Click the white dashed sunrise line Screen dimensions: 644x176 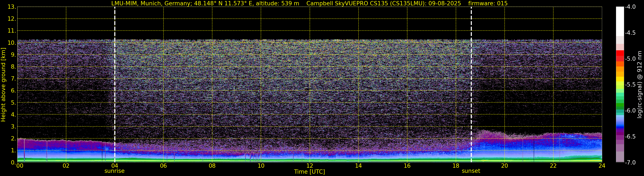coord(115,85)
